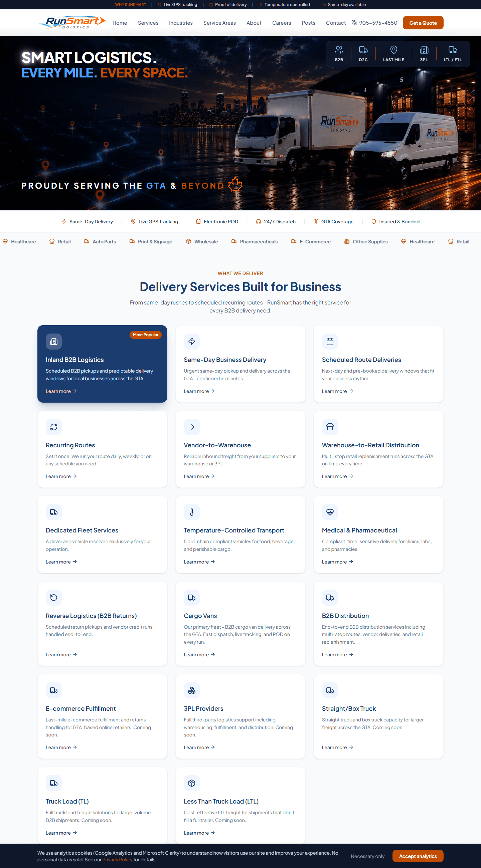Click Learn more under Cargo Vans

(199, 655)
